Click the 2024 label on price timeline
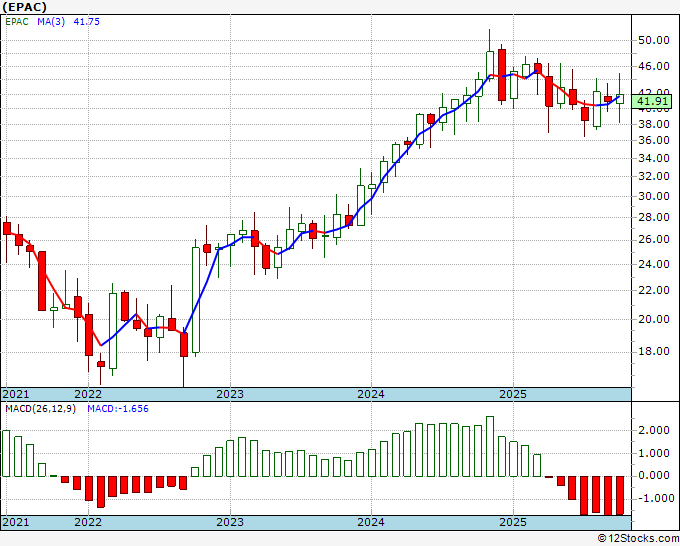 (371, 394)
